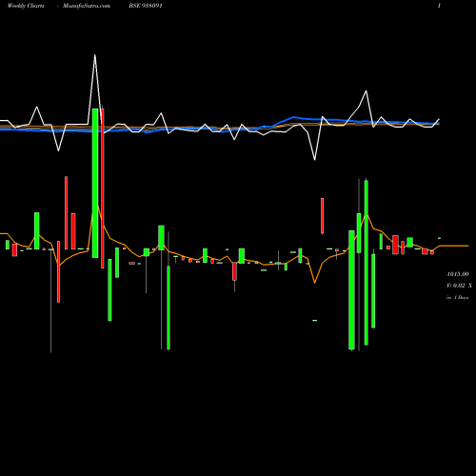
Task: Click the 'V: 0.02 X' volume text
Action: [459, 286]
